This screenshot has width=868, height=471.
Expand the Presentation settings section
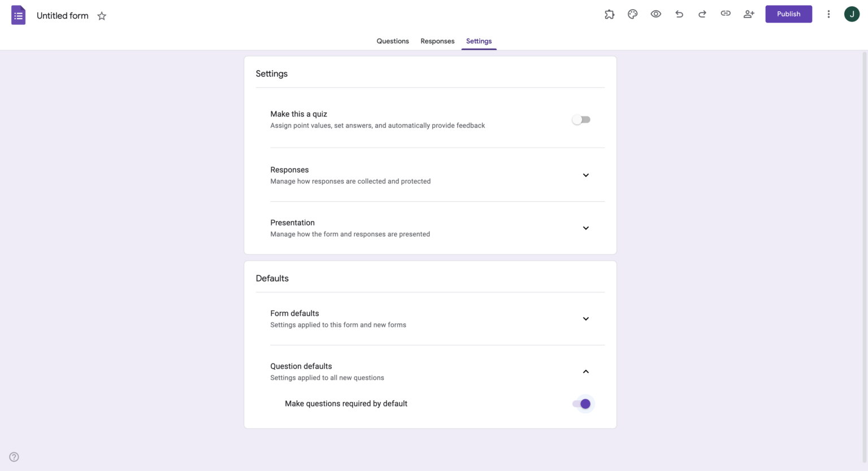(585, 228)
